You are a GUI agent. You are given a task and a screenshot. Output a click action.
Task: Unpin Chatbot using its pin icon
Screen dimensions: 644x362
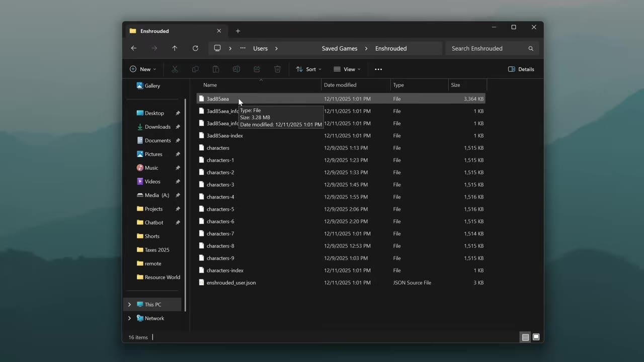(178, 222)
